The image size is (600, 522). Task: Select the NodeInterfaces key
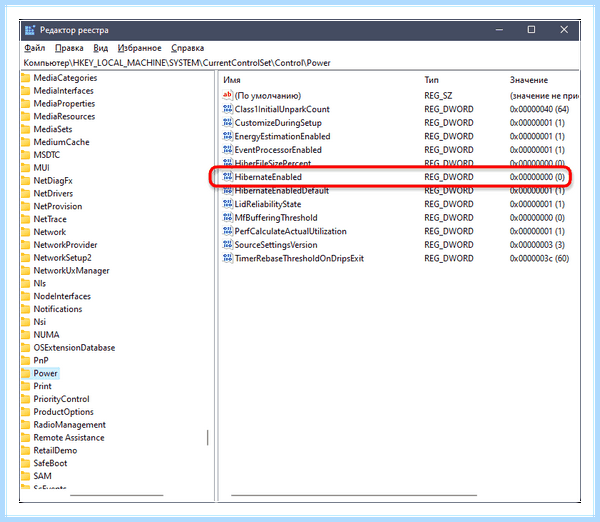point(62,296)
